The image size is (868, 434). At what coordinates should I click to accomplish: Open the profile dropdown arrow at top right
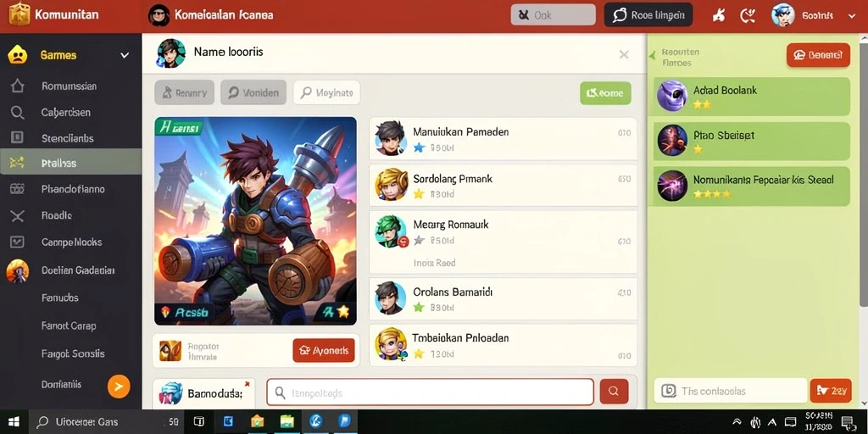tap(851, 16)
